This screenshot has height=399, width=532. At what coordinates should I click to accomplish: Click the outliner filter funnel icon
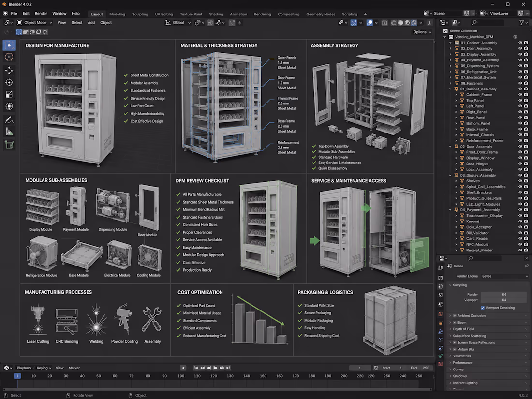coord(522,22)
